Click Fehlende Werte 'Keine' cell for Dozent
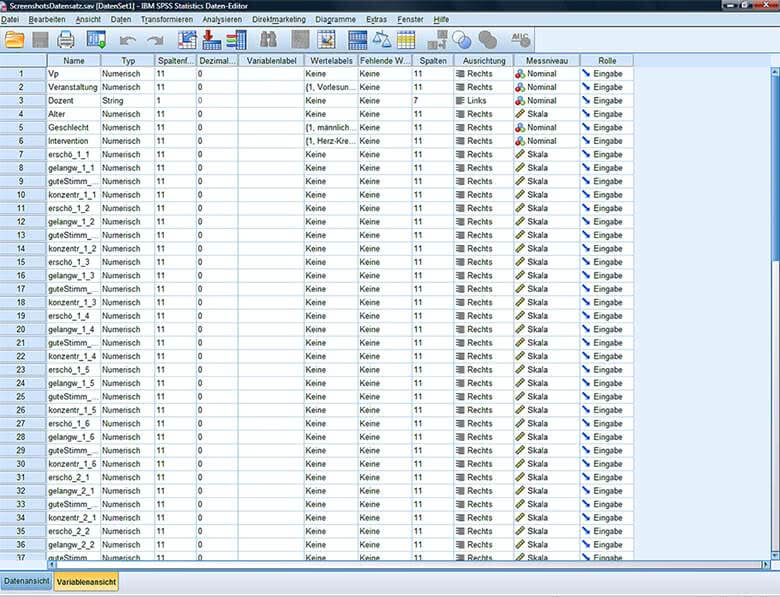The width and height of the screenshot is (780, 597). [385, 100]
